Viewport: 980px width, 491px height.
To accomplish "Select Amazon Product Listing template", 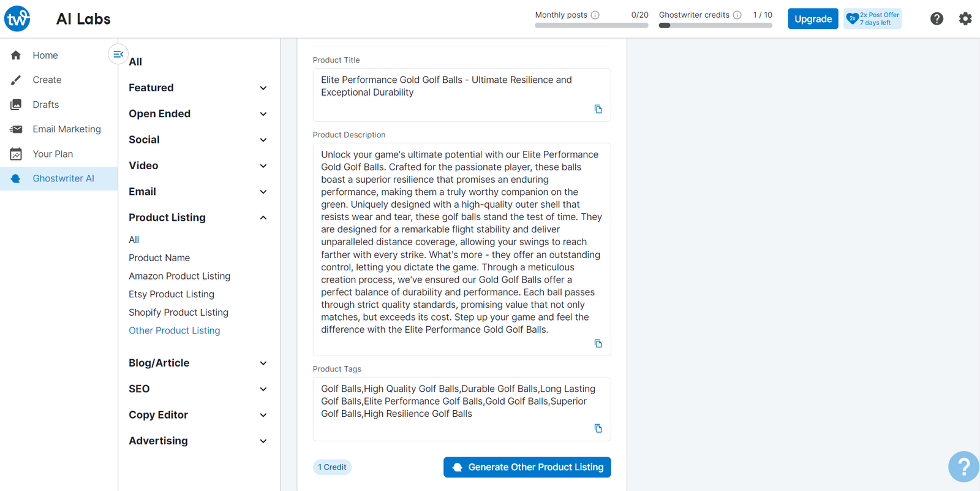I will [179, 276].
